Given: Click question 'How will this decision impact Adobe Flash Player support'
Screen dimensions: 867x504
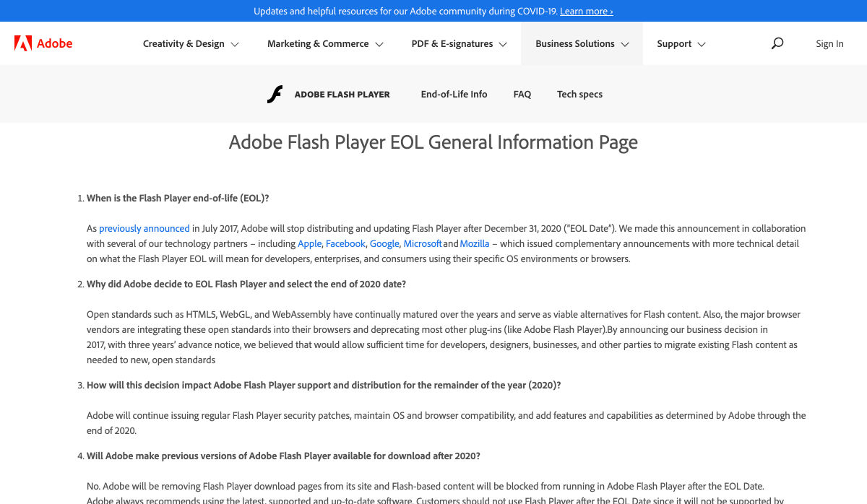Looking at the screenshot, I should click(x=324, y=385).
